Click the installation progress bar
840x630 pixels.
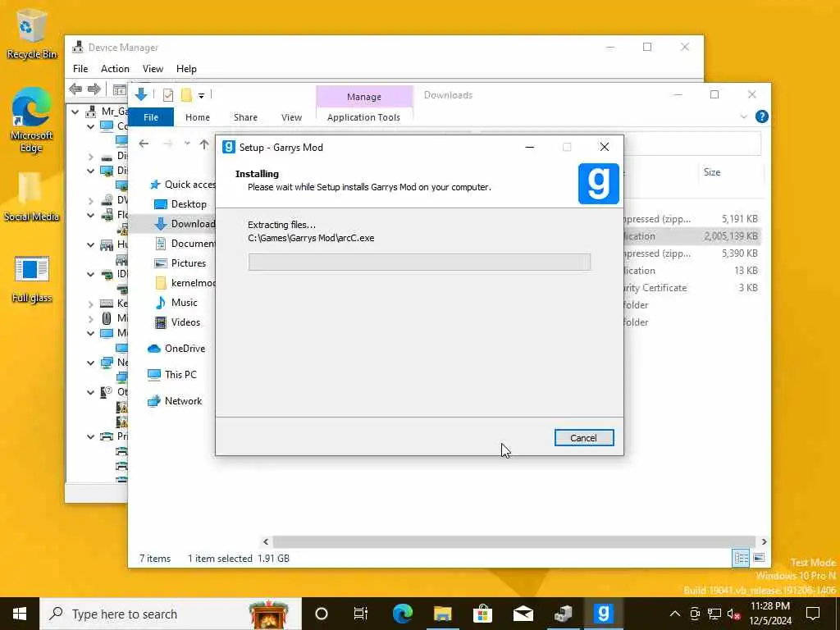[x=419, y=262]
